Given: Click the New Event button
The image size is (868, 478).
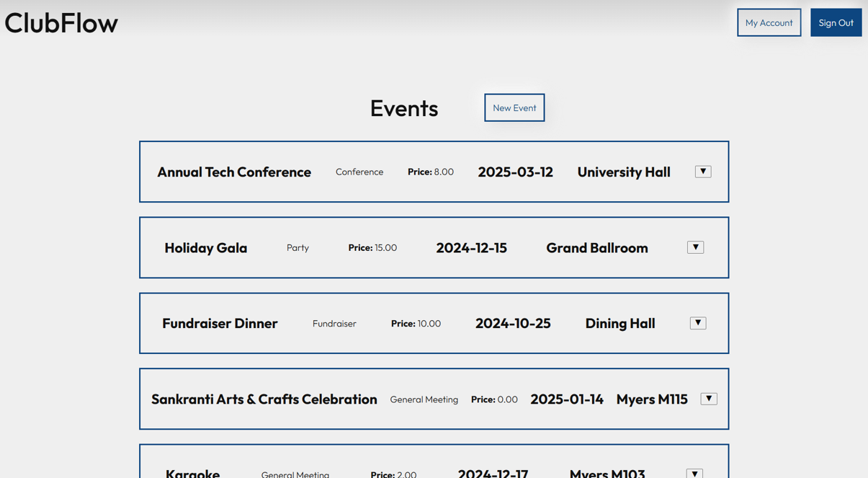Looking at the screenshot, I should click(514, 107).
